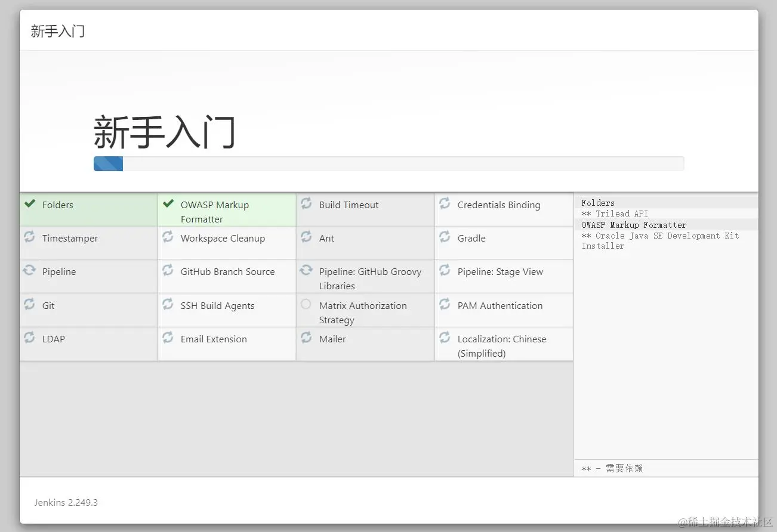Select the status icon next to LDAP
The image size is (777, 532).
click(x=29, y=338)
